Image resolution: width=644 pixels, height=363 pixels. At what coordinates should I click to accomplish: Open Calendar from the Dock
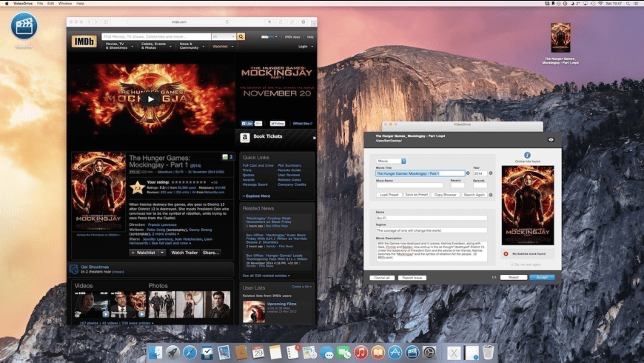click(258, 353)
